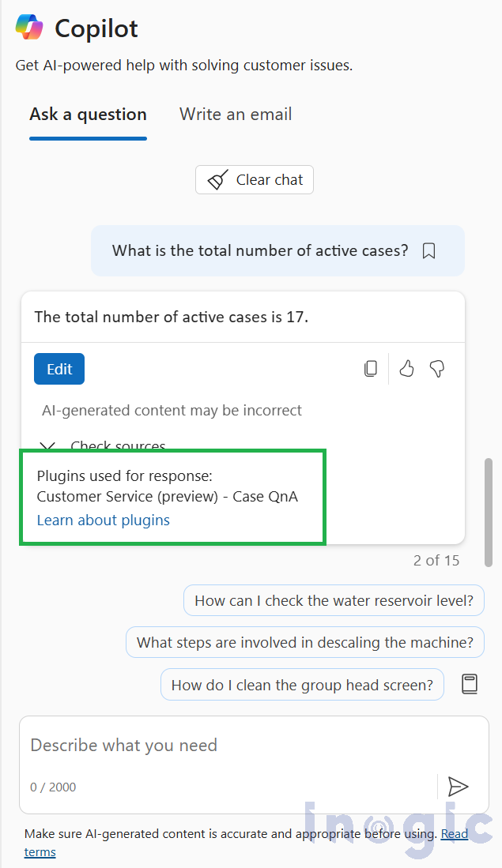Click the 0 / 2000 character counter
The width and height of the screenshot is (502, 868).
point(53,787)
